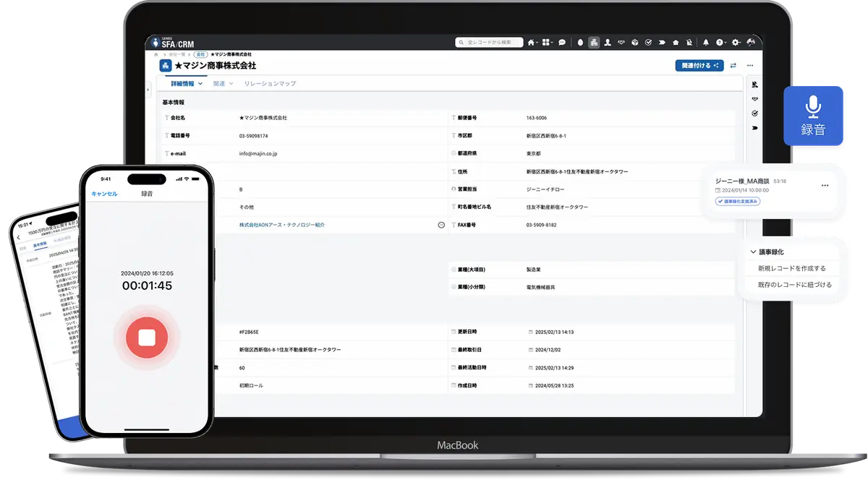
Task: Open the 関連 tab dropdown
Action: [223, 84]
